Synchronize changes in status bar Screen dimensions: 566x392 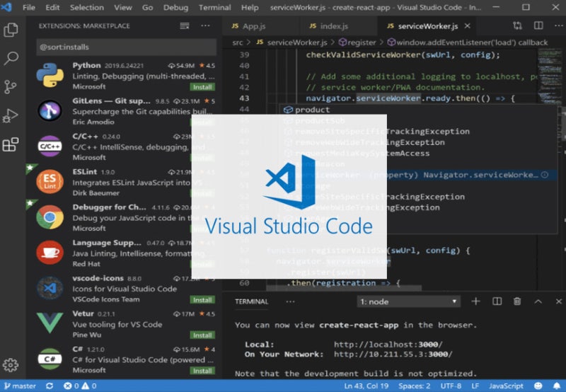(50, 386)
